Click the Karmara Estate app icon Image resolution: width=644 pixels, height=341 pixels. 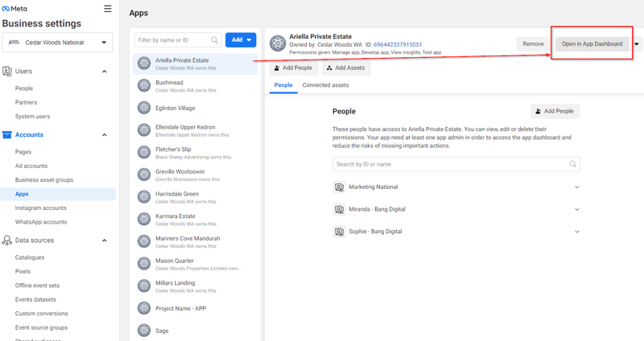click(144, 219)
